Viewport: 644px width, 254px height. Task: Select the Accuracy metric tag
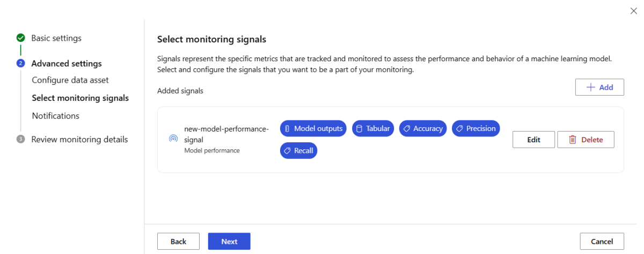point(423,128)
